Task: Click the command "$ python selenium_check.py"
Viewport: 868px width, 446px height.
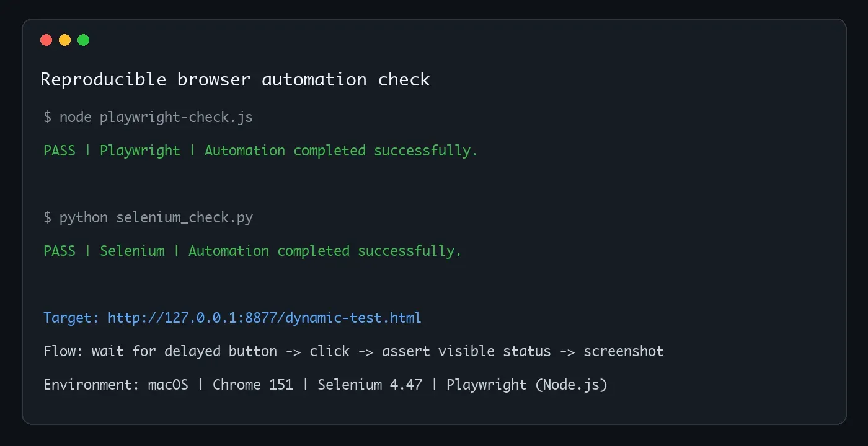Action: tap(148, 217)
